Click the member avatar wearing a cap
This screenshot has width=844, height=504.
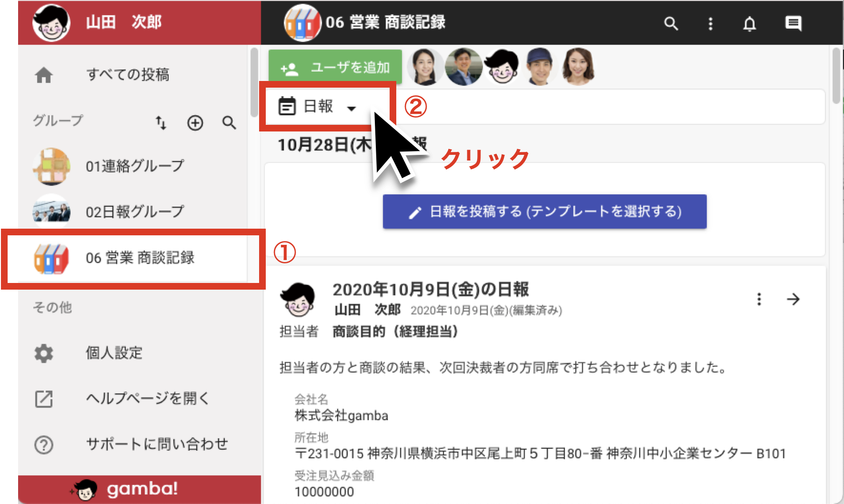[540, 67]
